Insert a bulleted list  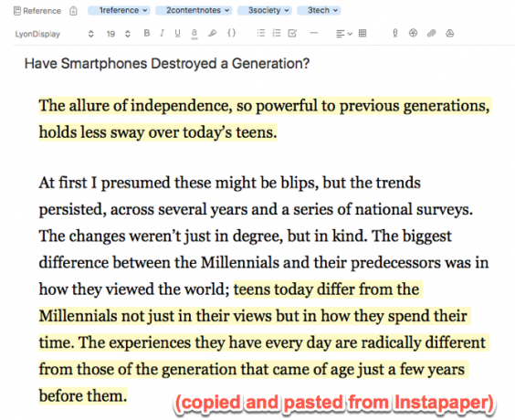click(261, 33)
